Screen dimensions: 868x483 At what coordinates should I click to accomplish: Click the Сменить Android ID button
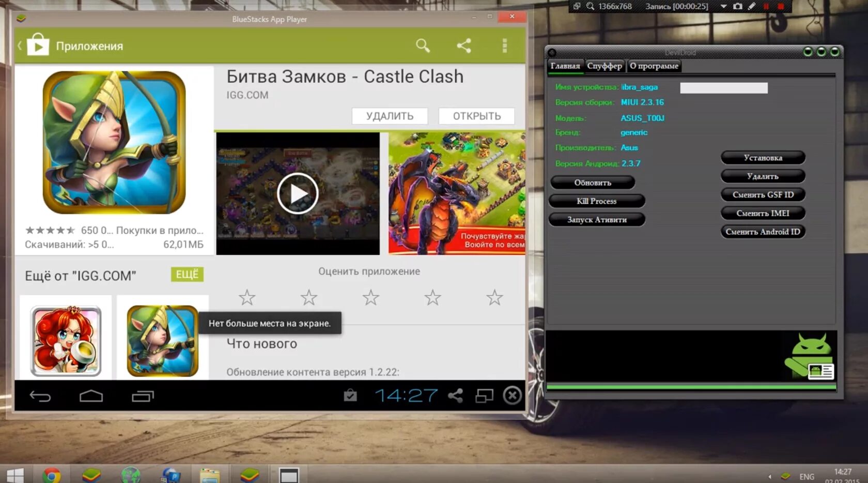click(763, 232)
